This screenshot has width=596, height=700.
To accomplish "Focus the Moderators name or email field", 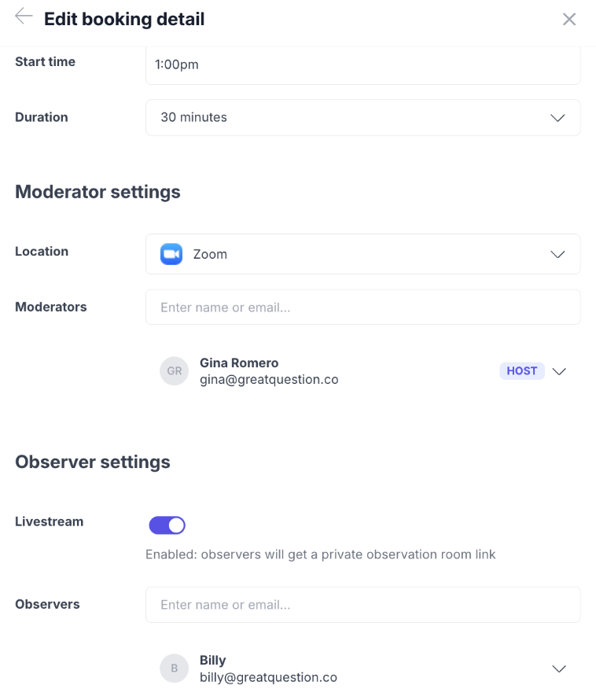I will point(362,308).
